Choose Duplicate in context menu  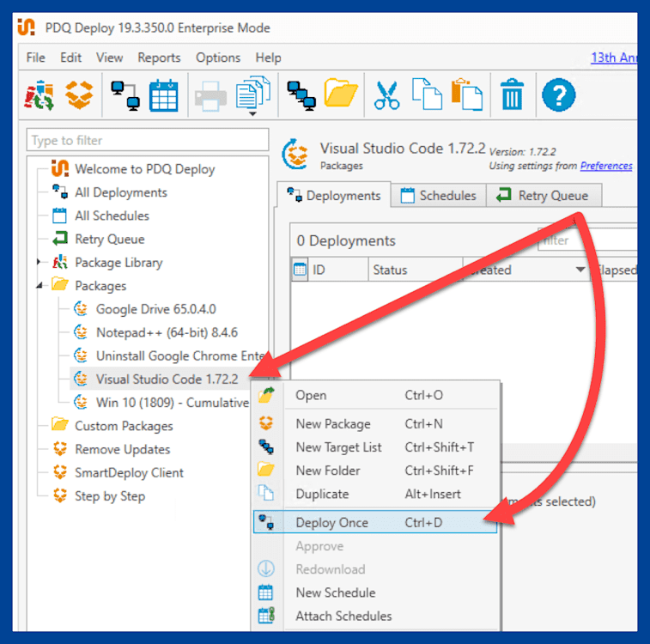[x=375, y=494]
